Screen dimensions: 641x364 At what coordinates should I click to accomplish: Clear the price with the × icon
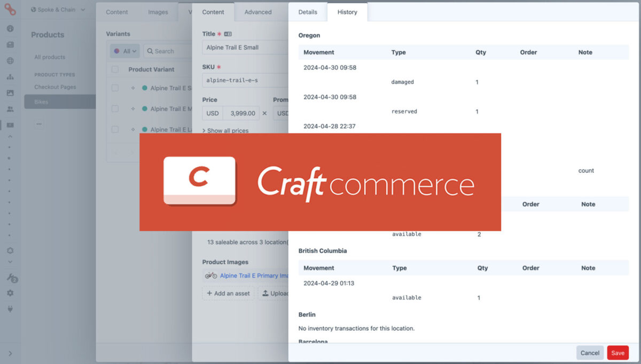[264, 113]
